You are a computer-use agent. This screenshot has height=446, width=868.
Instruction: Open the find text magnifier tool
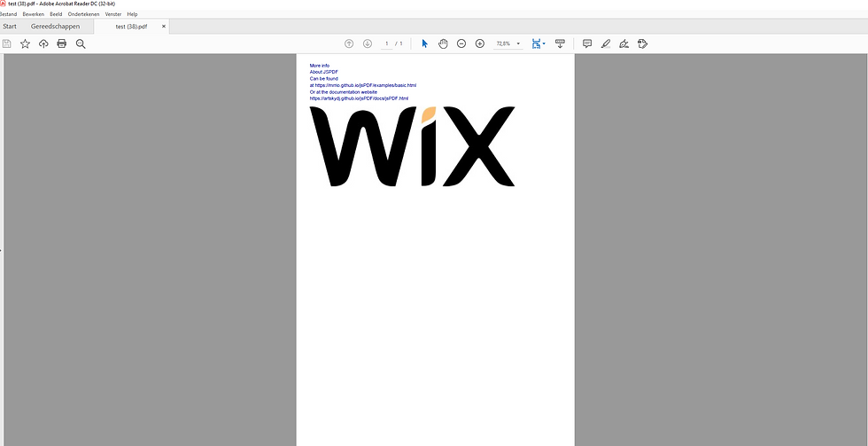pos(81,43)
